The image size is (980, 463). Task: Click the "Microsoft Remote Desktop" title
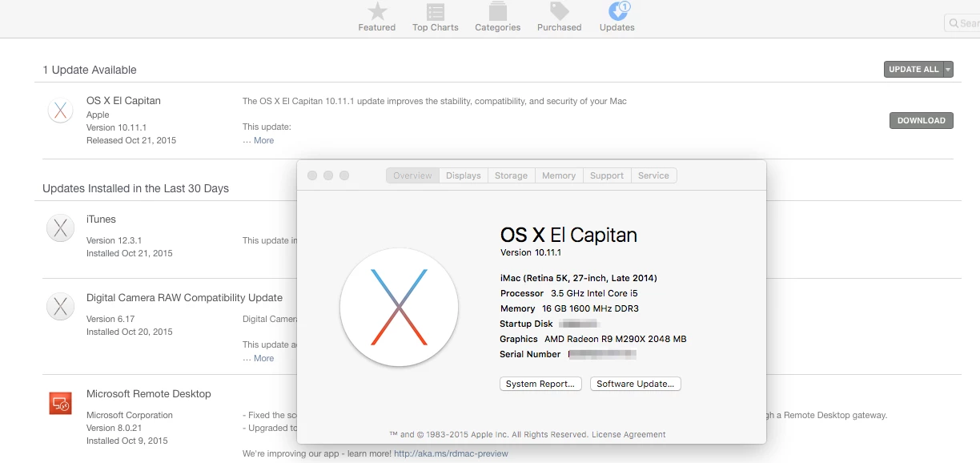click(x=149, y=394)
